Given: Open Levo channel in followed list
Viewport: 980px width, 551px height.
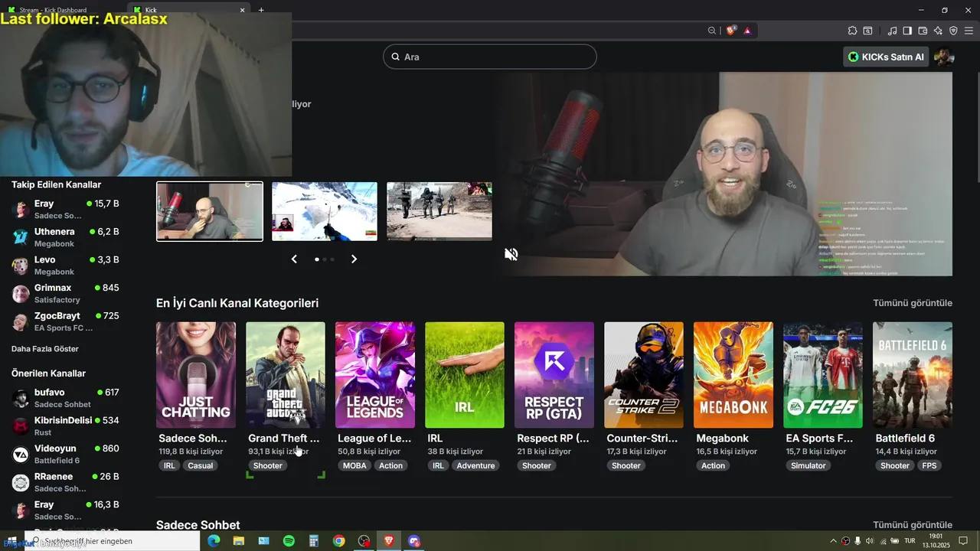Looking at the screenshot, I should 67,266.
